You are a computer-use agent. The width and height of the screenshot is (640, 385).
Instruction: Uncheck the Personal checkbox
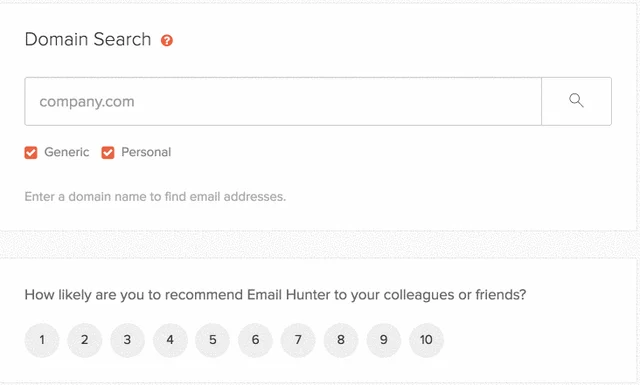pyautogui.click(x=108, y=152)
